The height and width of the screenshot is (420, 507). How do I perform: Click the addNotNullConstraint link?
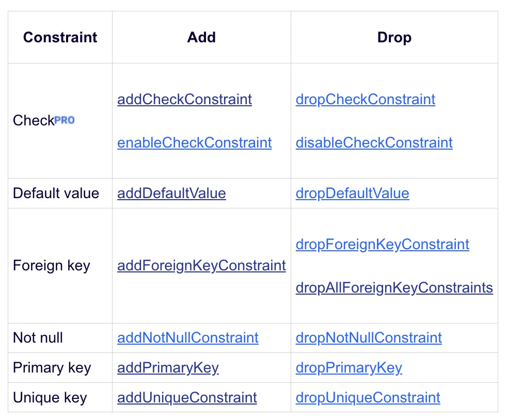tap(188, 338)
